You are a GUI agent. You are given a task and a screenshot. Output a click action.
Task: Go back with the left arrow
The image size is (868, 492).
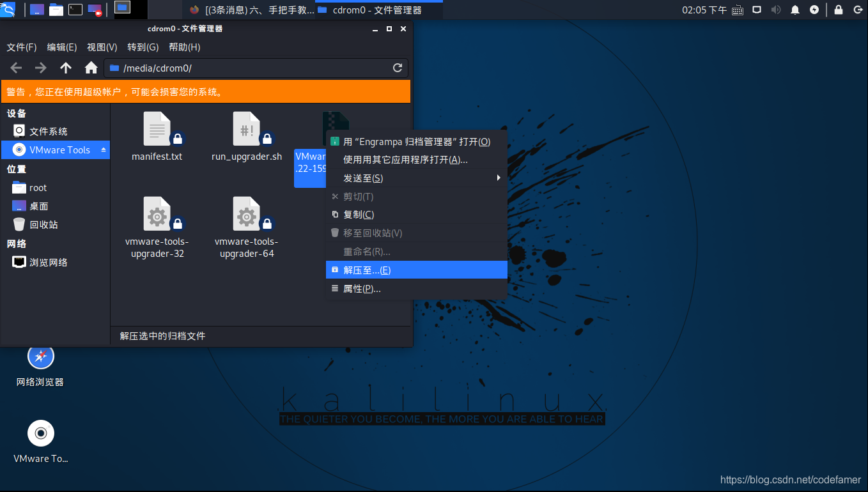(17, 68)
